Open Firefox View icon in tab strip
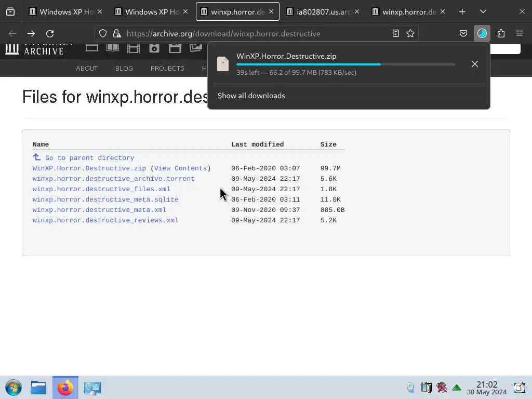The width and height of the screenshot is (532, 399). [10, 12]
